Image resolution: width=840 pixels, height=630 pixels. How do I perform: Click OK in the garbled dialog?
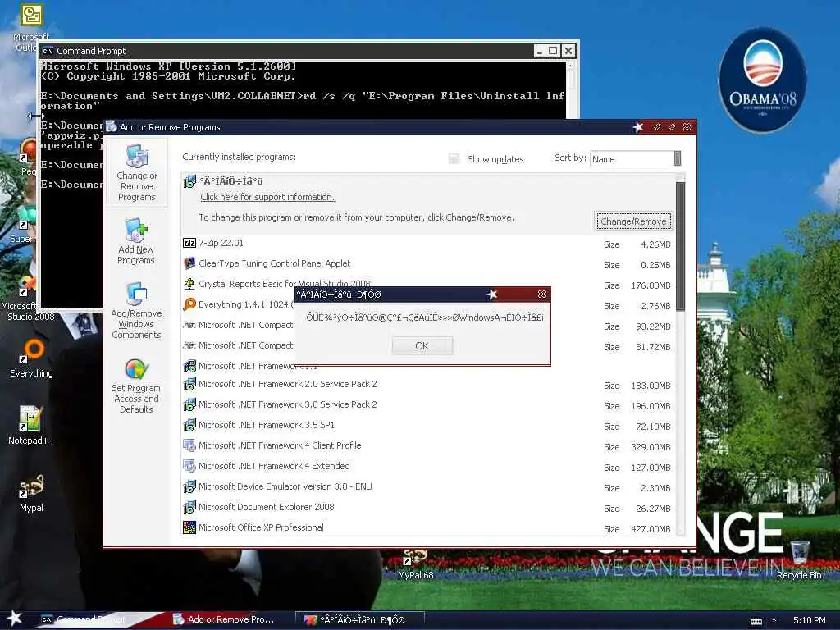click(x=422, y=345)
